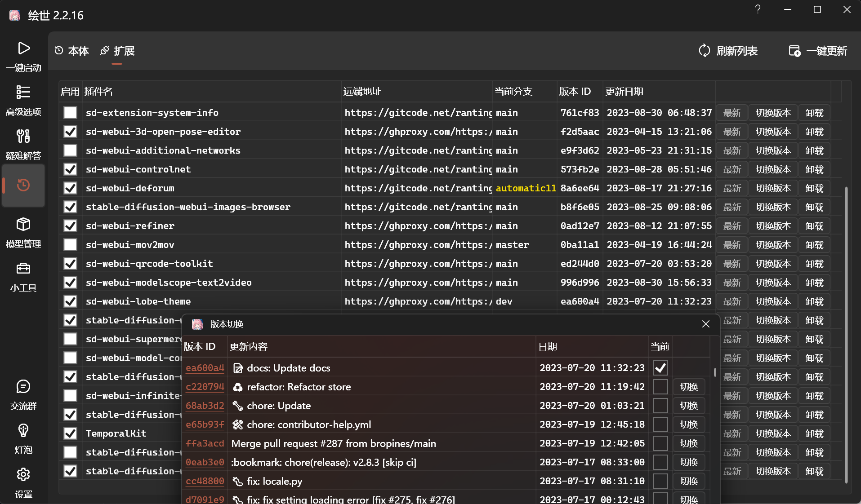Open the 交流群 chat icon
The width and height of the screenshot is (861, 504).
click(x=23, y=387)
